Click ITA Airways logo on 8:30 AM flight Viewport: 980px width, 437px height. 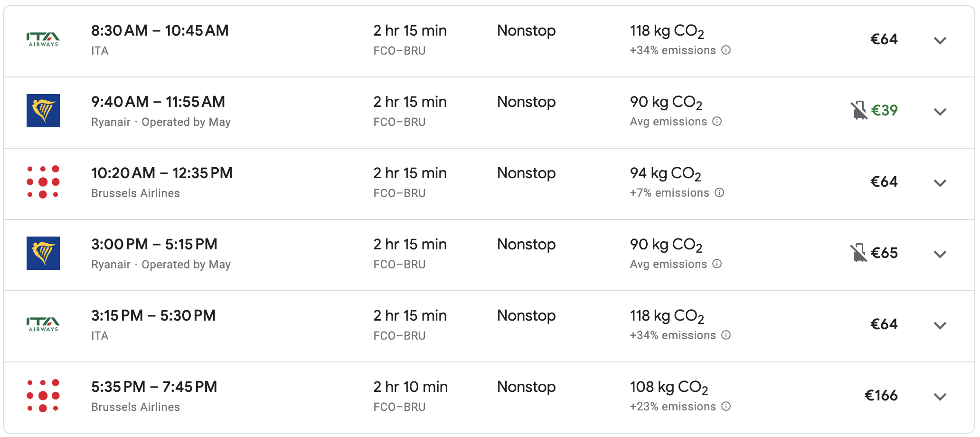tap(43, 39)
